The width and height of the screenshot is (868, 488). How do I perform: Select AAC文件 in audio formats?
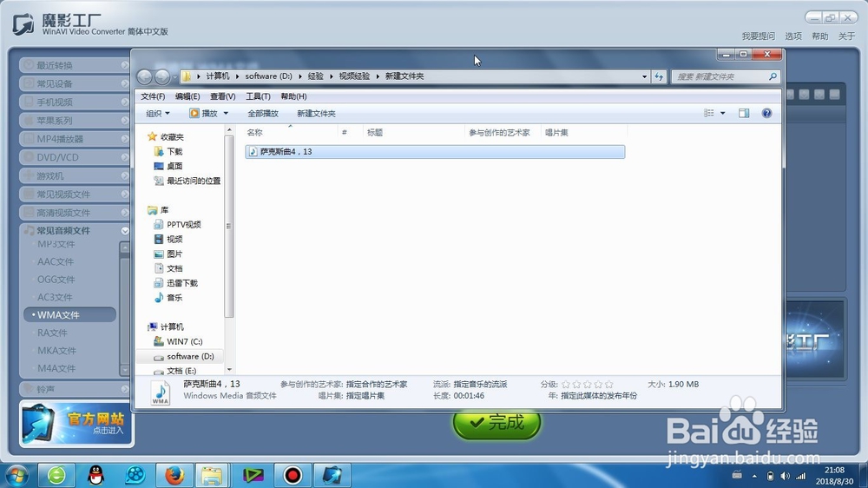[x=56, y=261]
